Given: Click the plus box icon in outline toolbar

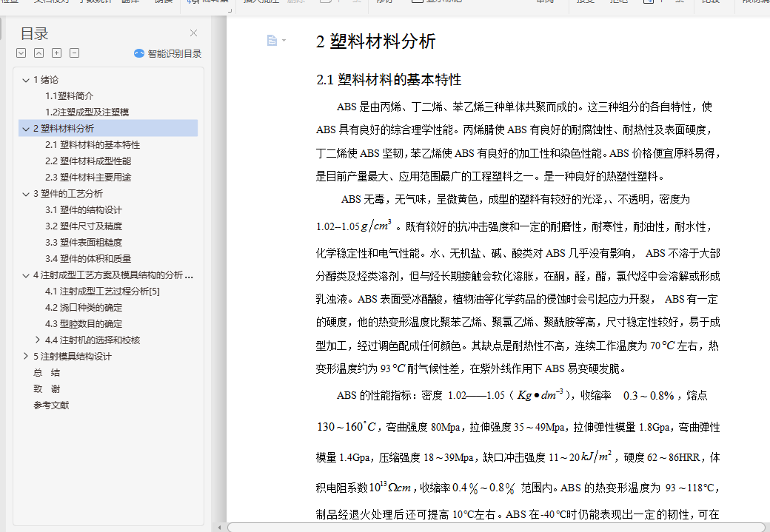Looking at the screenshot, I should click(56, 53).
